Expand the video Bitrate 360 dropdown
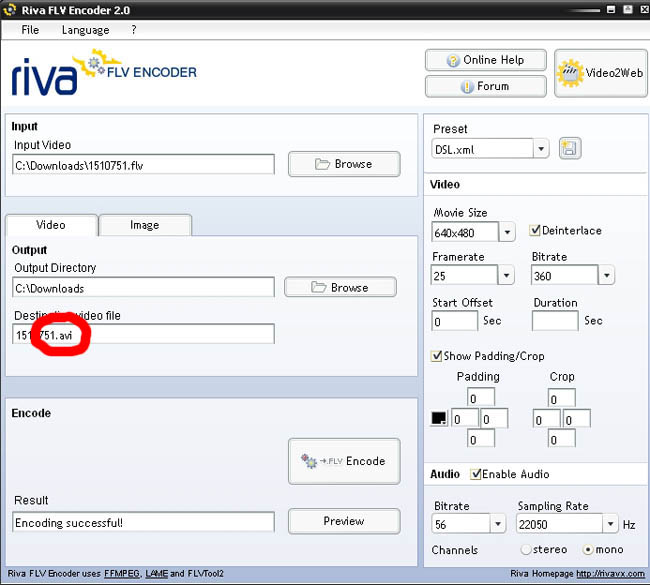This screenshot has height=585, width=650. tap(606, 275)
